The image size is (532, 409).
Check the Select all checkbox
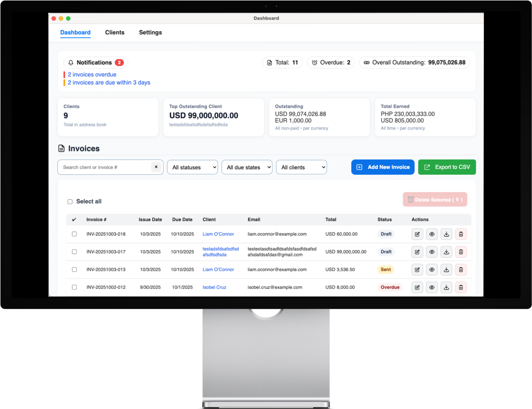(70, 202)
